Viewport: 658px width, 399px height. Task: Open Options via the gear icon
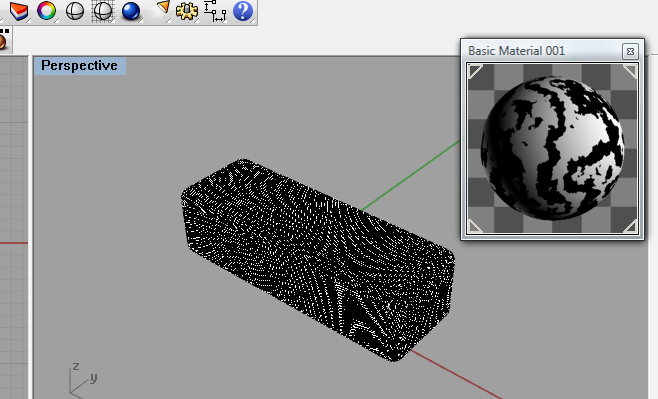(186, 11)
